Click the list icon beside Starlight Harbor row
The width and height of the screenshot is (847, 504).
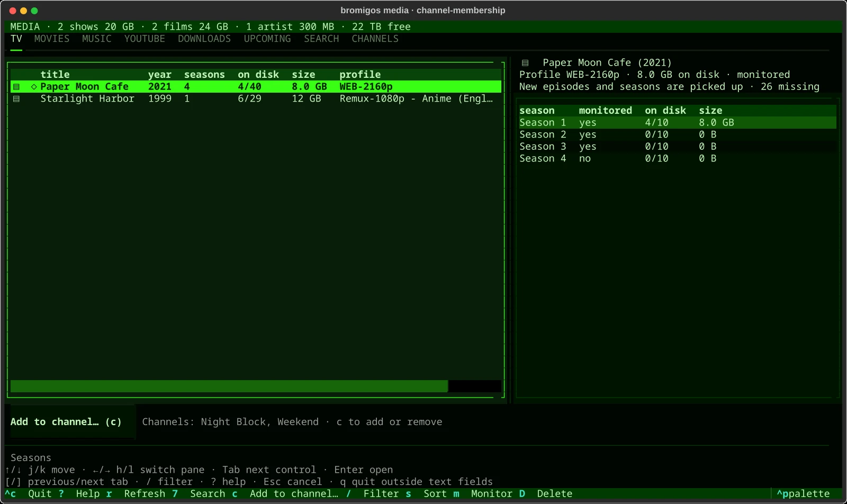(16, 99)
